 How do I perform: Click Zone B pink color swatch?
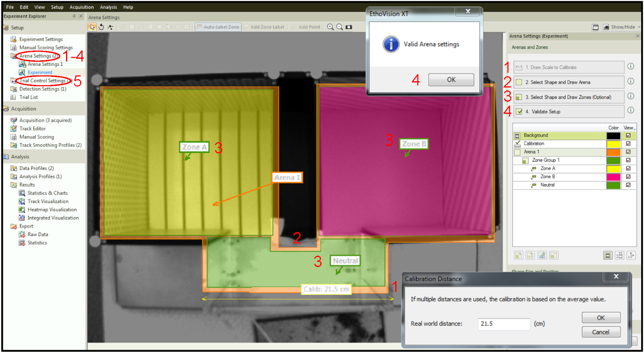613,177
